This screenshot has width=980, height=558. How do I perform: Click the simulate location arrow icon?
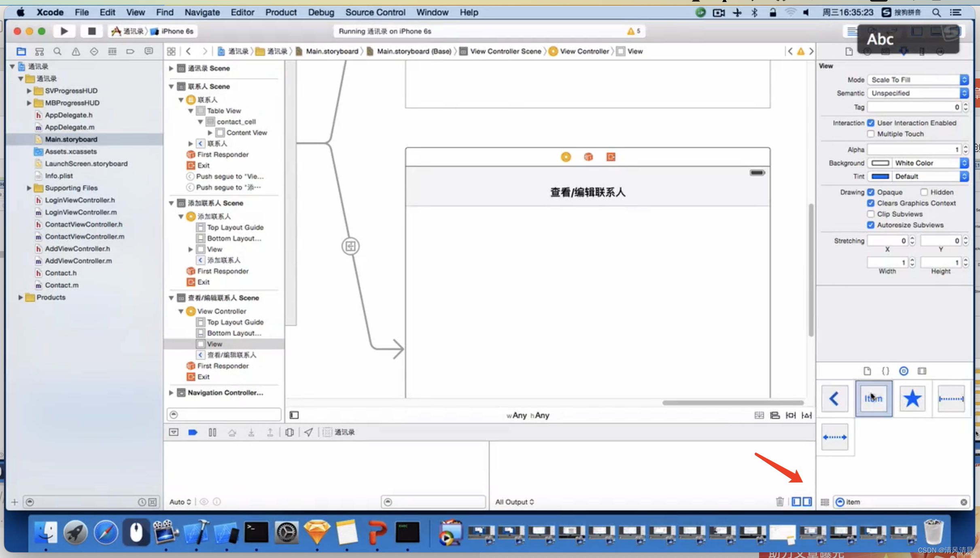[308, 432]
